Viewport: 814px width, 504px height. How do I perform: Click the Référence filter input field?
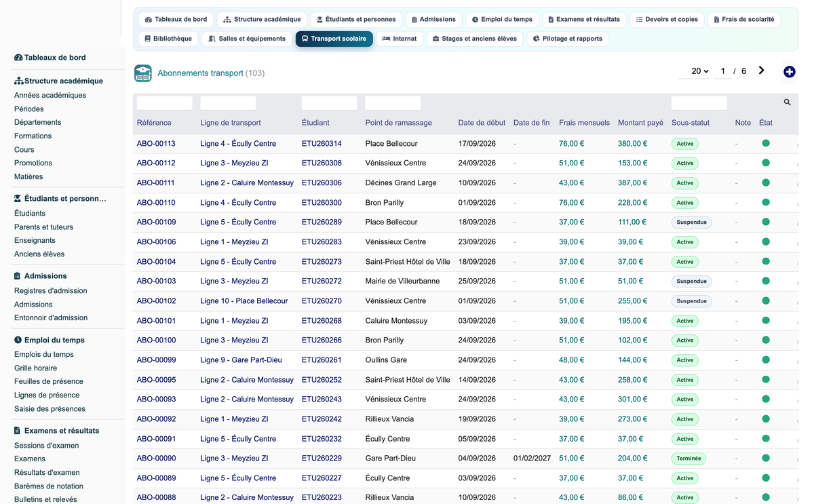(x=164, y=103)
